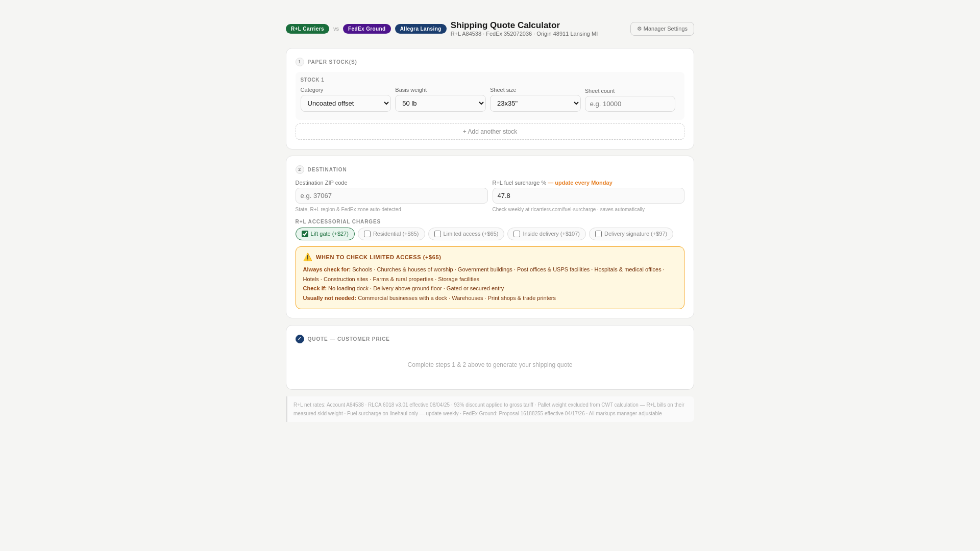This screenshot has height=551, width=980.
Task: Click the step 1 number circle
Action: (300, 62)
